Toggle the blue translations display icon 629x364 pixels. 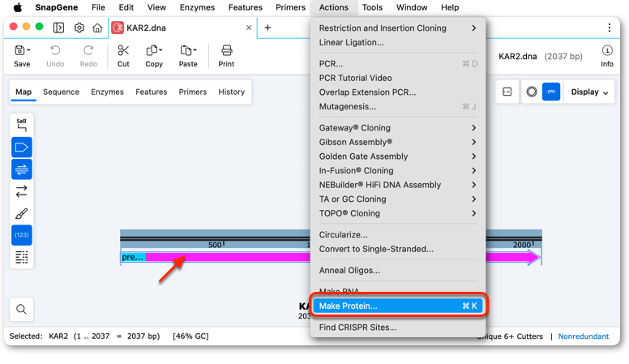pyautogui.click(x=22, y=169)
